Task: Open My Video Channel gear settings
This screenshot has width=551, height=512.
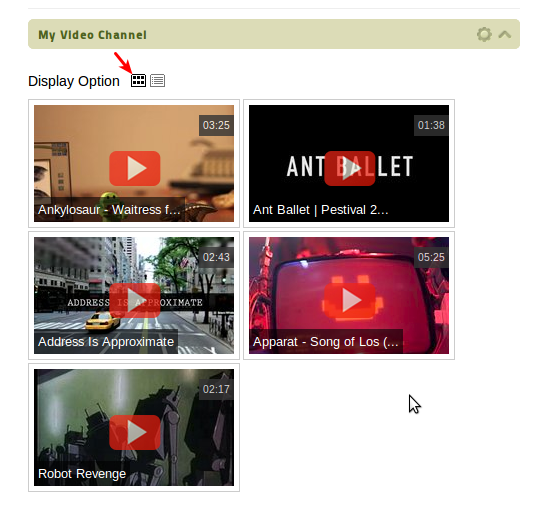Action: [x=484, y=34]
